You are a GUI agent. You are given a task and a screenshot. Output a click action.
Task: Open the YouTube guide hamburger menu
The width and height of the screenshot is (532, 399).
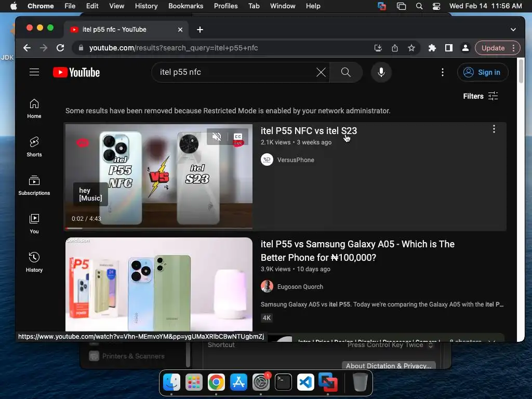pos(34,72)
